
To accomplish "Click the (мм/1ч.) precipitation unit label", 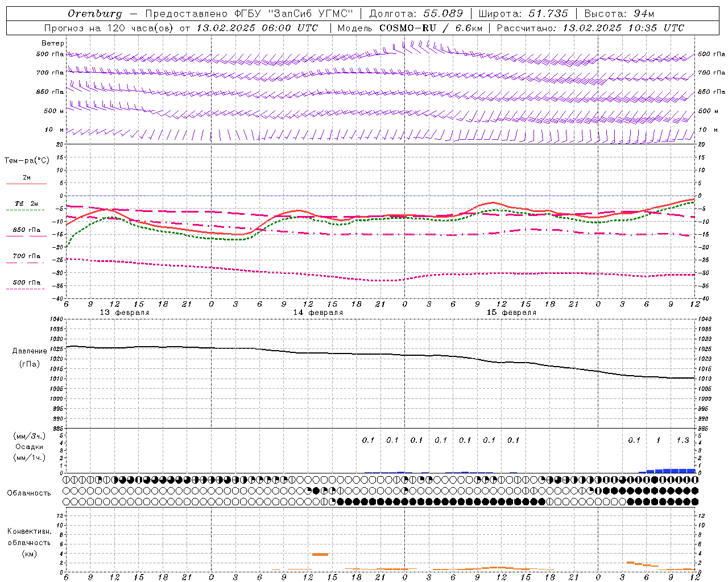I will point(30,458).
